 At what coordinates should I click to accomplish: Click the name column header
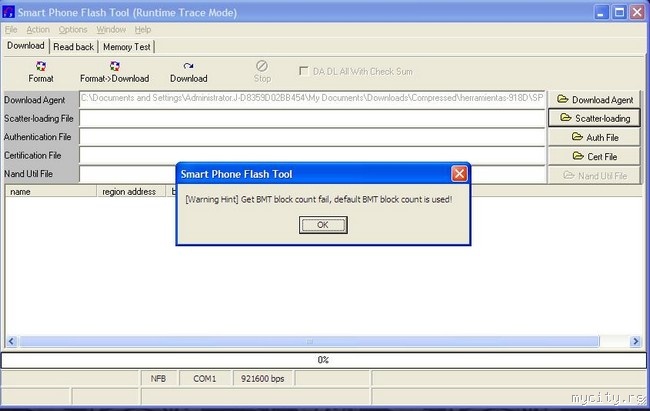point(51,192)
